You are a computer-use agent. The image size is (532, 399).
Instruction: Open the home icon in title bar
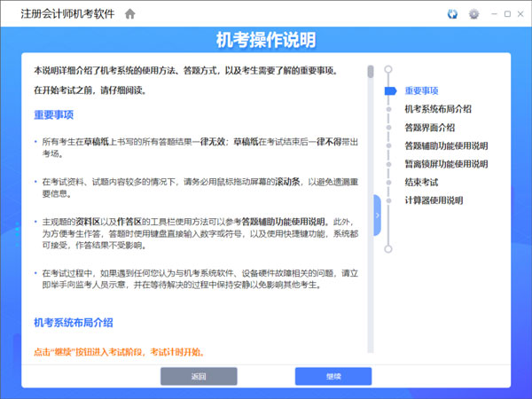point(130,14)
